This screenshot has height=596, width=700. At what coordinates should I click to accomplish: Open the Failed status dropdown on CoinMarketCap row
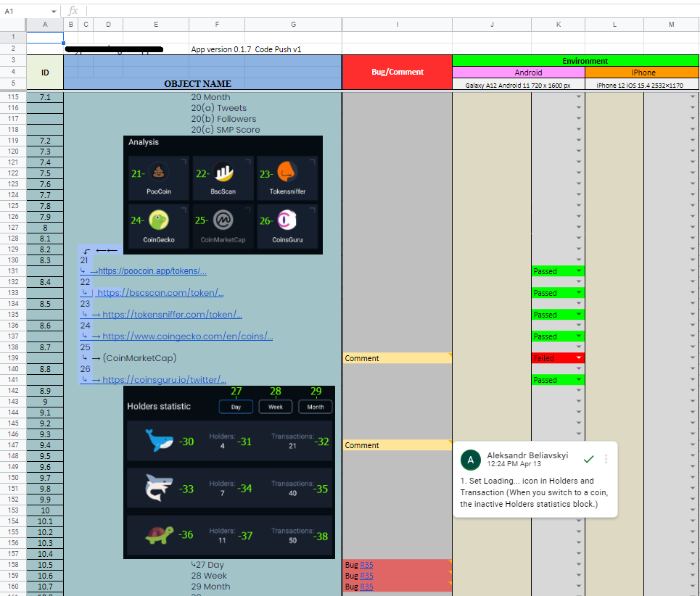click(579, 358)
